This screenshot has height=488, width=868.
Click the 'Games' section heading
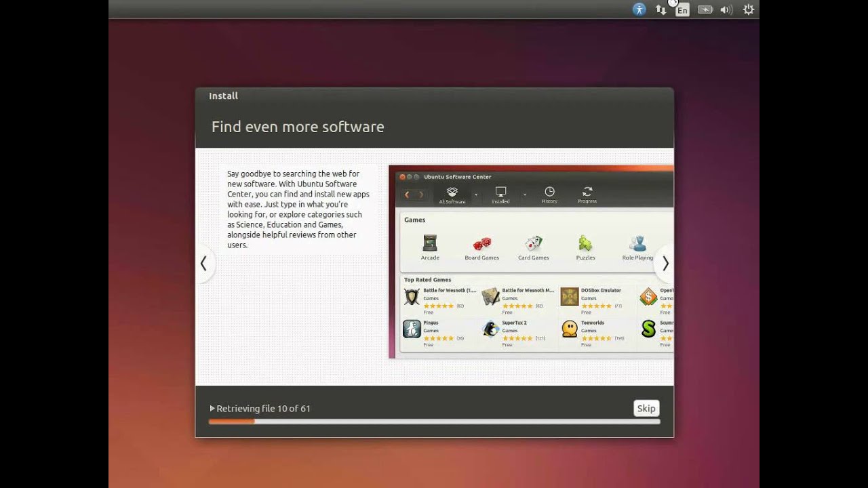pos(415,220)
